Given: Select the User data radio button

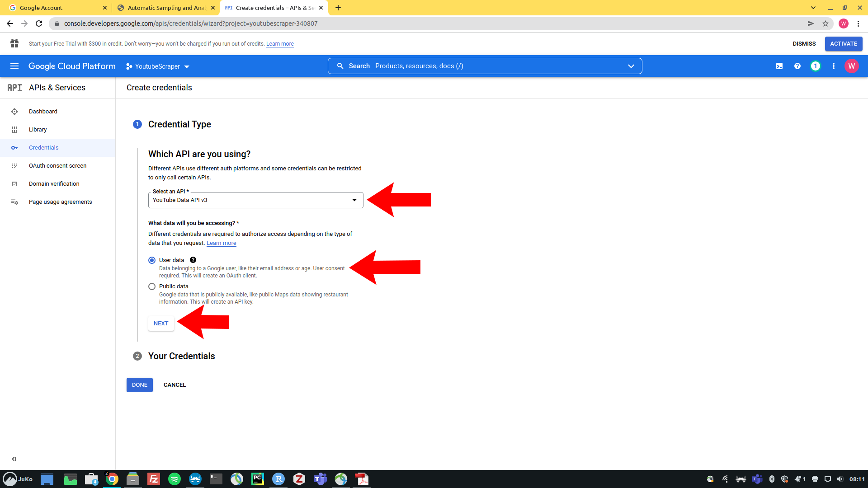Looking at the screenshot, I should pos(152,260).
